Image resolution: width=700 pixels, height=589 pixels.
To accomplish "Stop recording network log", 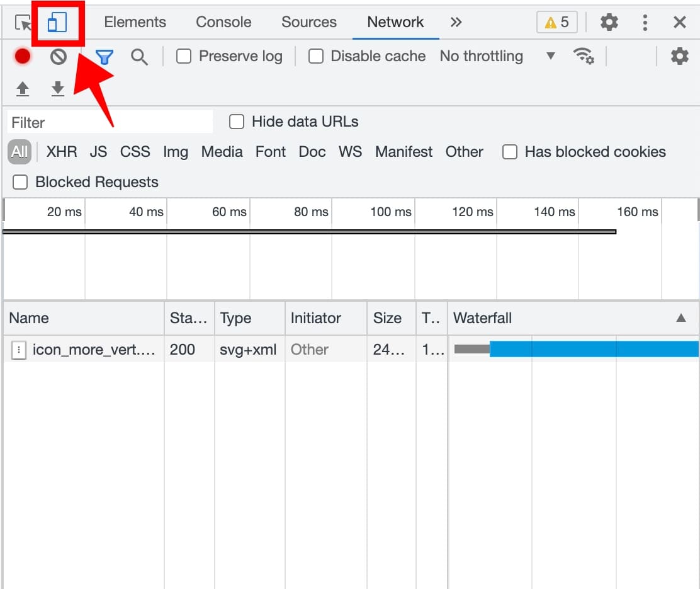I will 23,57.
